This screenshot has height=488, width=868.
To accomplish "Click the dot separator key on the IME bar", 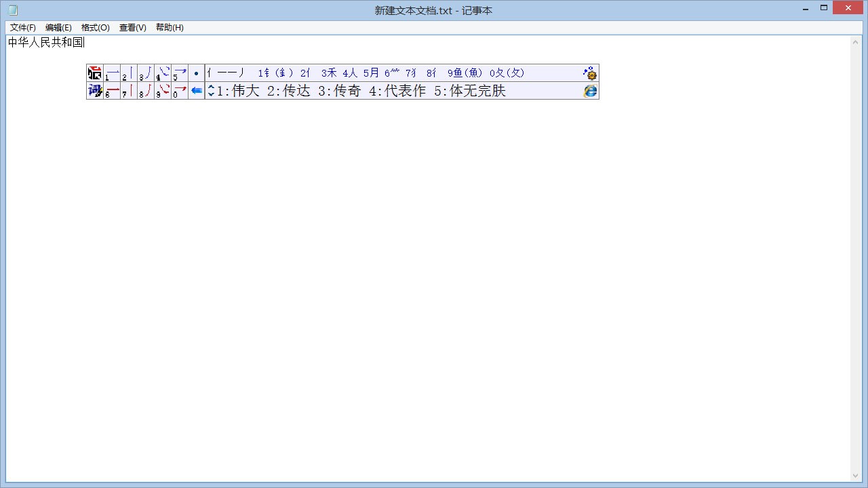I will 196,73.
